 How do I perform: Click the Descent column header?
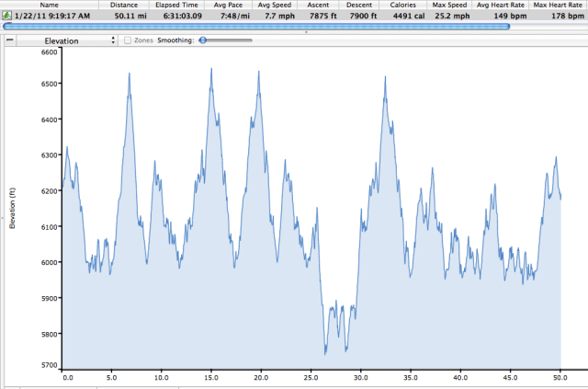coord(359,6)
